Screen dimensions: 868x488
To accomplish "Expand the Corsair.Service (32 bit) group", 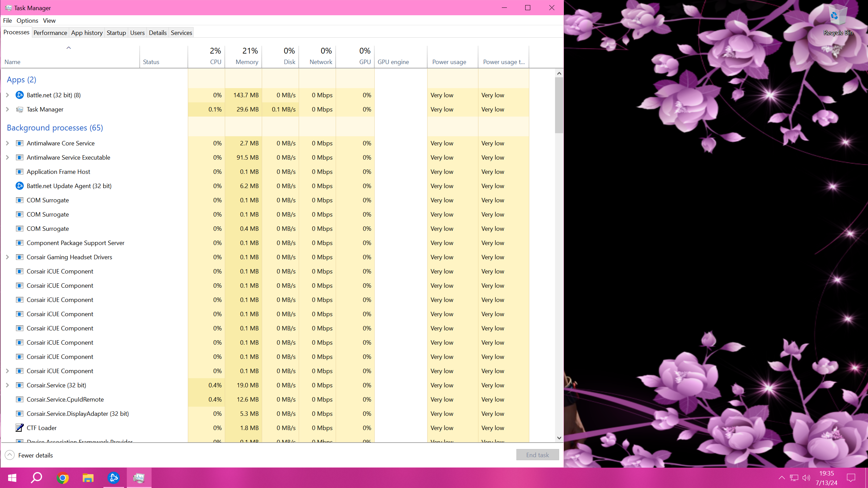I will point(7,385).
